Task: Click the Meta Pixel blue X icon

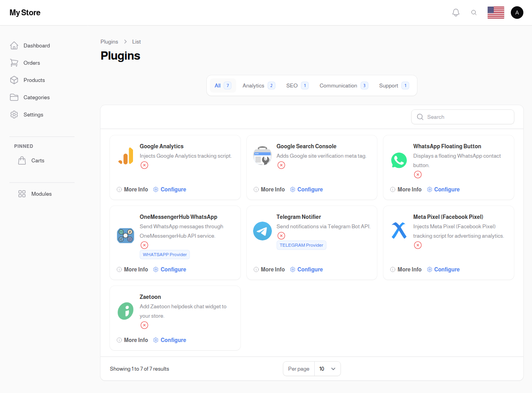Action: point(399,231)
